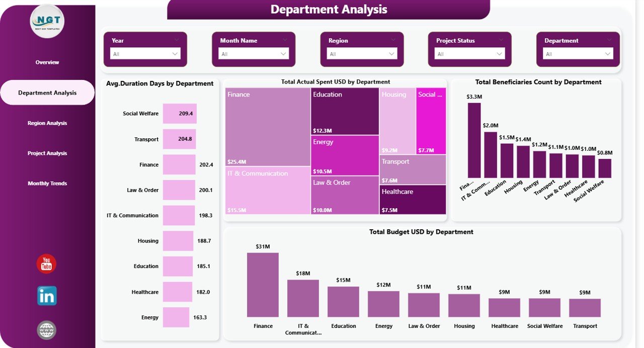Open the Monthly Trends page
Viewport: 644px width, 348px height.
click(x=47, y=183)
